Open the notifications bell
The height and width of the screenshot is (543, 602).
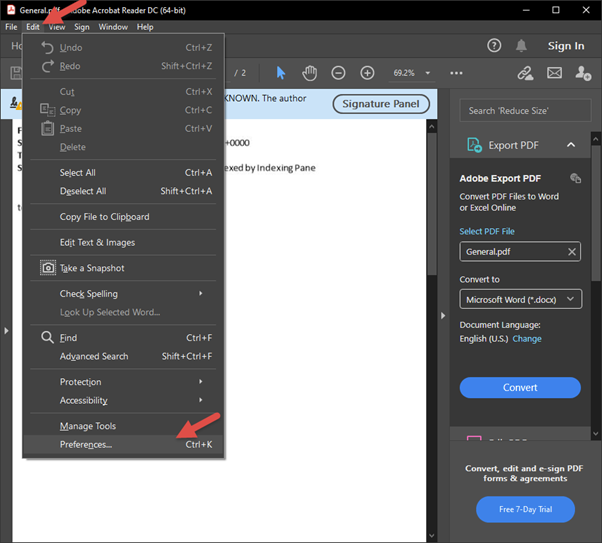pos(521,46)
